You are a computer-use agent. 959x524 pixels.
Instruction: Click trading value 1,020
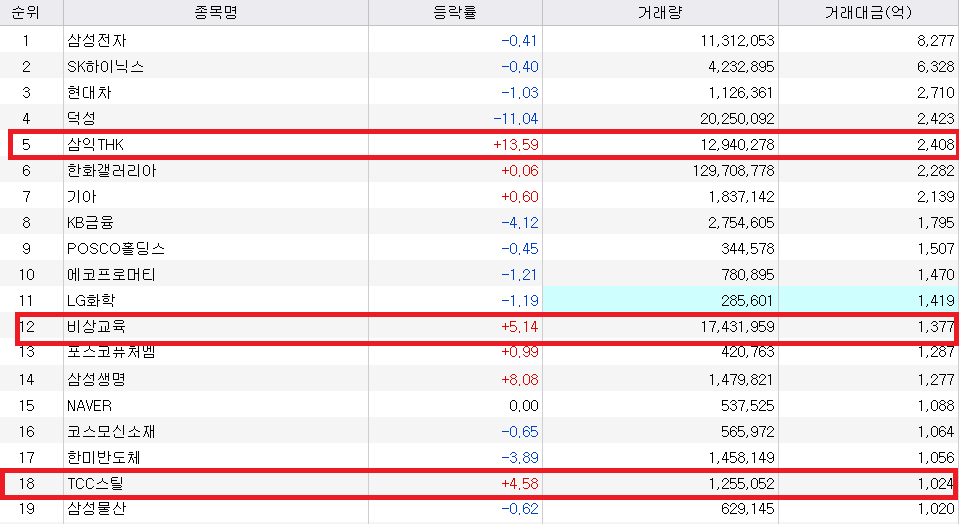(x=936, y=509)
